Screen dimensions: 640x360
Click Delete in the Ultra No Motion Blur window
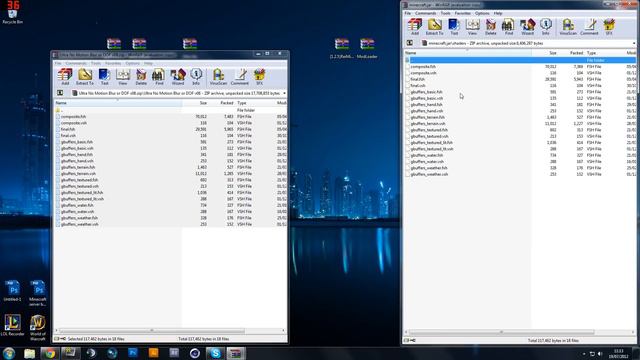[x=141, y=77]
